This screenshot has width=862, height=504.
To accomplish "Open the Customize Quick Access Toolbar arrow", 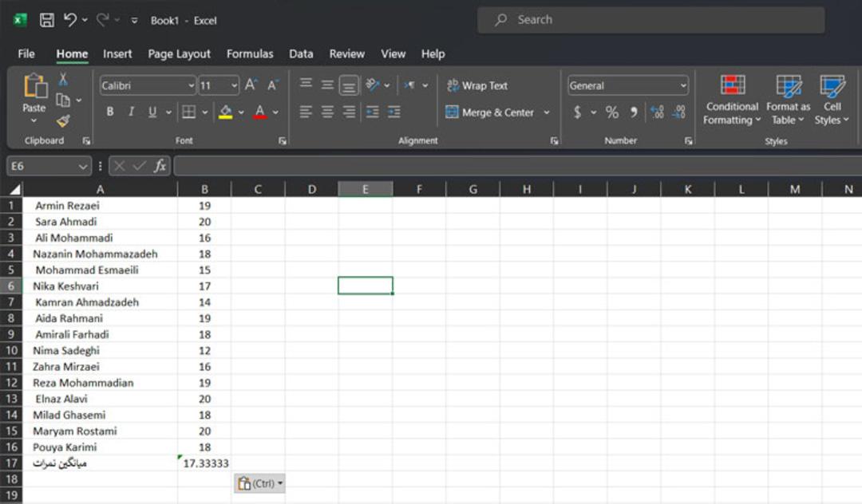I will [134, 20].
